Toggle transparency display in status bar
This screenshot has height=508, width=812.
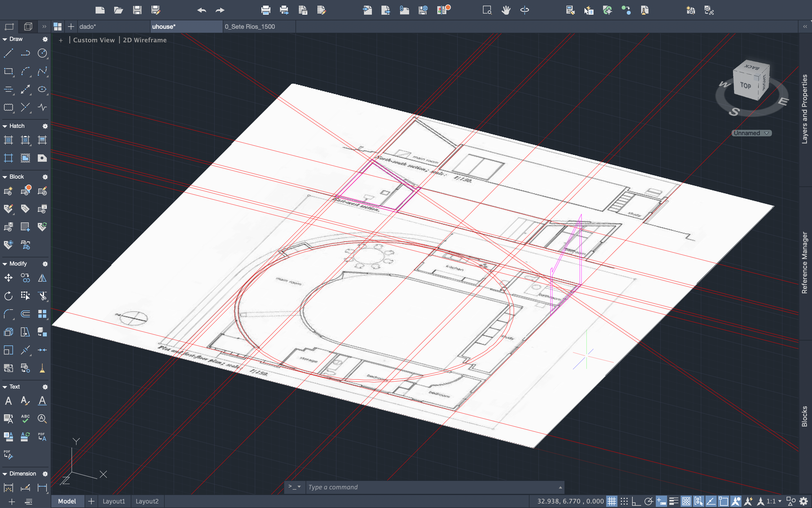pos(686,501)
